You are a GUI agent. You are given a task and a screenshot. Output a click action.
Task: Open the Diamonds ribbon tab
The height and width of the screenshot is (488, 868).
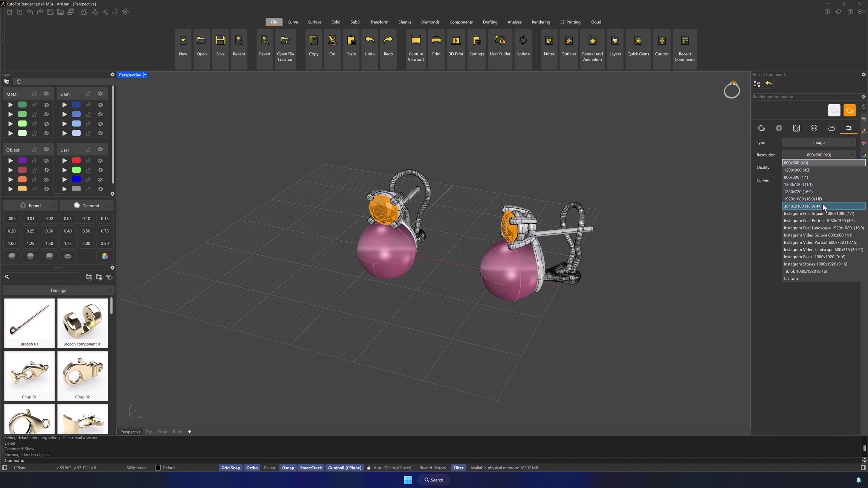click(430, 22)
